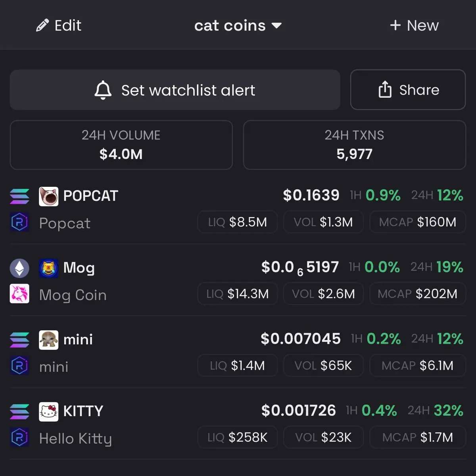
Task: Click the Hello Kitty token avatar
Action: (x=48, y=412)
